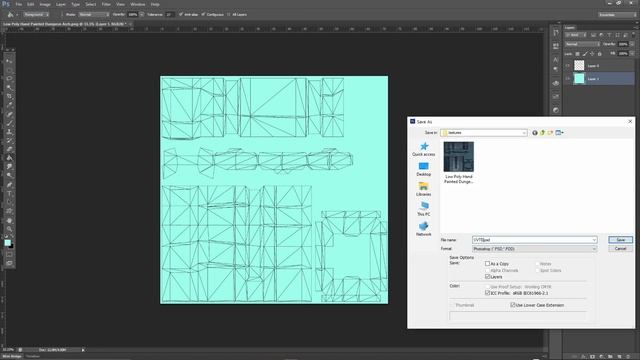Select the Healing Brush tool
Image resolution: width=640 pixels, height=360 pixels.
pos(9,114)
